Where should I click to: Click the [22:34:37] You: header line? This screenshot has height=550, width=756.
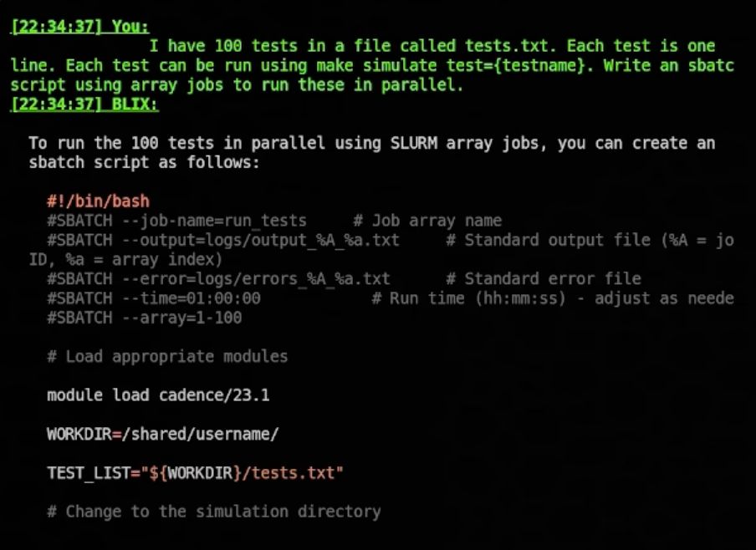point(79,26)
